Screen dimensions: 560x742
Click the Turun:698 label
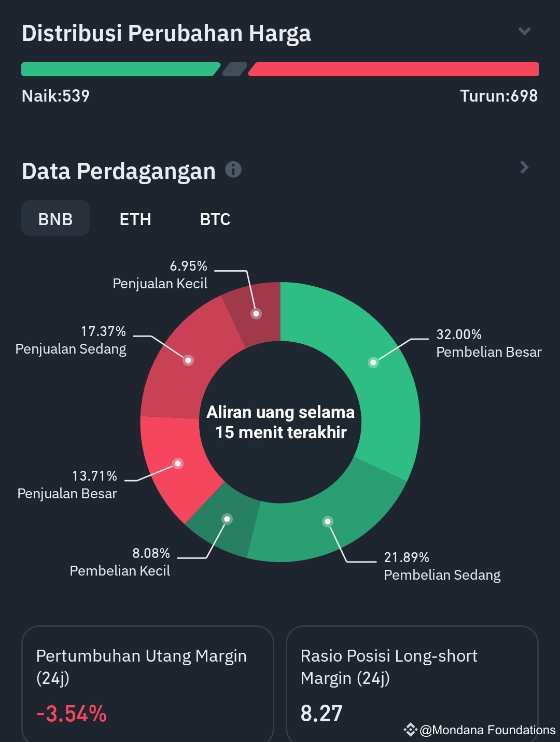pyautogui.click(x=499, y=95)
